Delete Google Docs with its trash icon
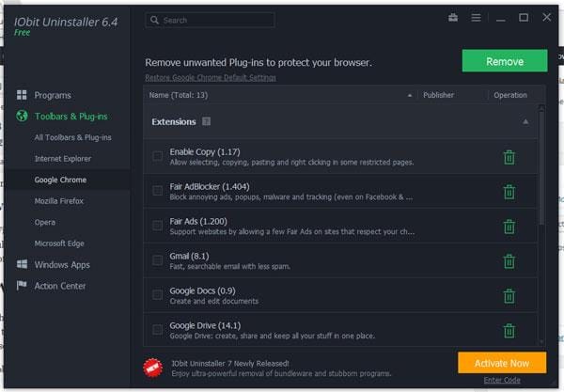564x392 pixels. [509, 296]
